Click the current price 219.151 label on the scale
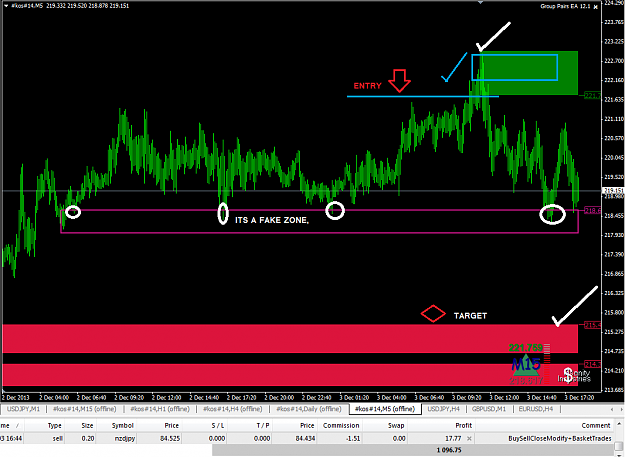 point(613,190)
